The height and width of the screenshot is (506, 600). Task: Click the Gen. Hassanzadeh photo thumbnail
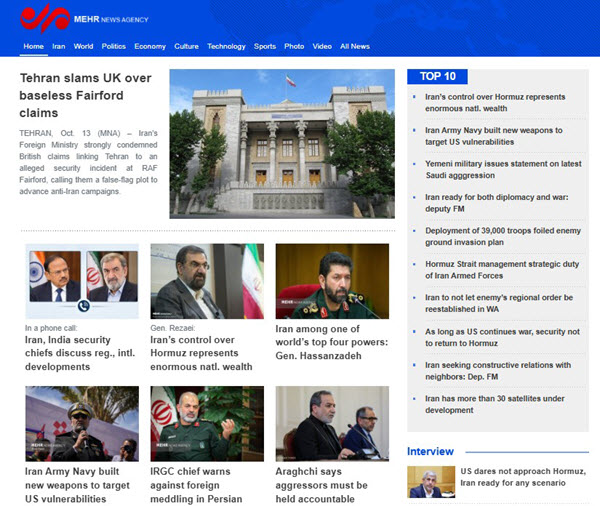tap(332, 281)
